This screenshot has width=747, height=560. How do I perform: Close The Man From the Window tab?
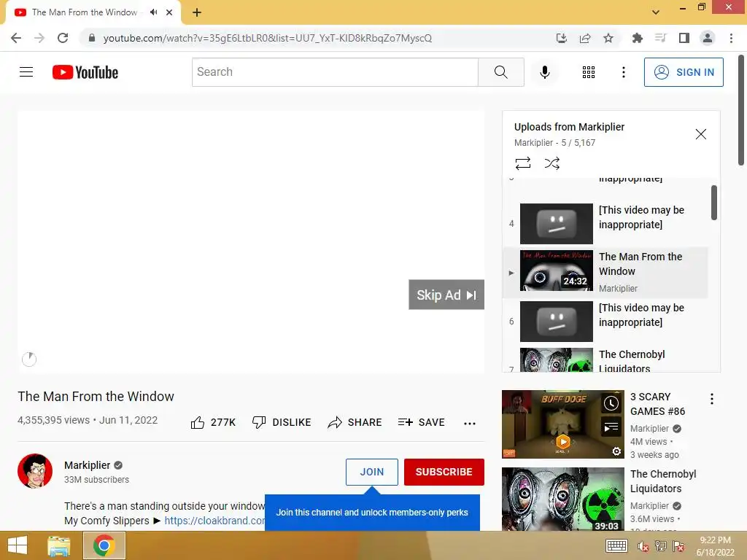tap(169, 12)
